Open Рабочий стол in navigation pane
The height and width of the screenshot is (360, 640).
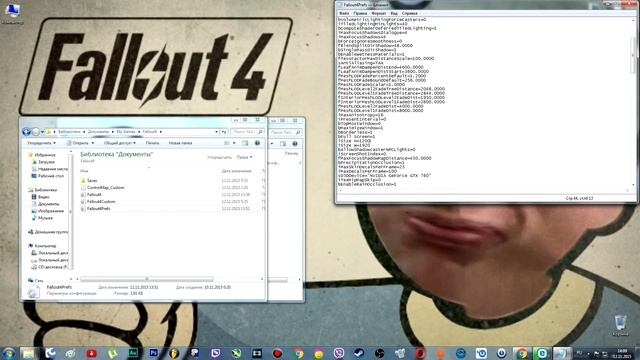click(x=48, y=176)
